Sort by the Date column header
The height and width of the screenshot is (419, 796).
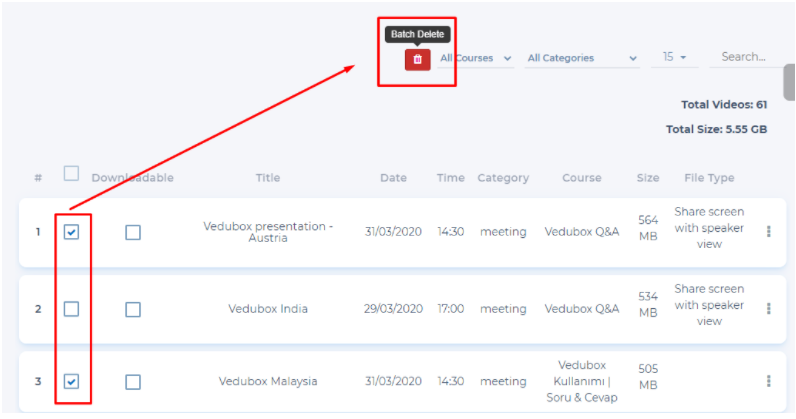393,178
